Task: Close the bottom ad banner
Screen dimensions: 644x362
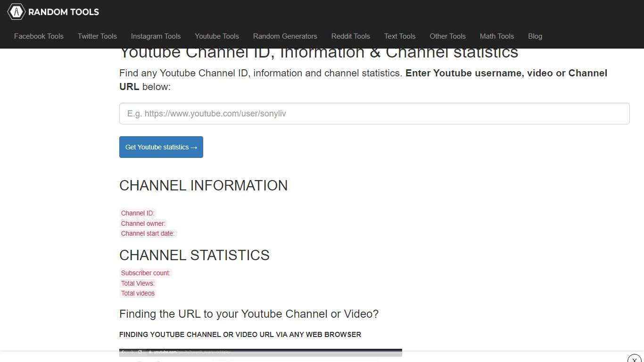Action: pyautogui.click(x=635, y=359)
